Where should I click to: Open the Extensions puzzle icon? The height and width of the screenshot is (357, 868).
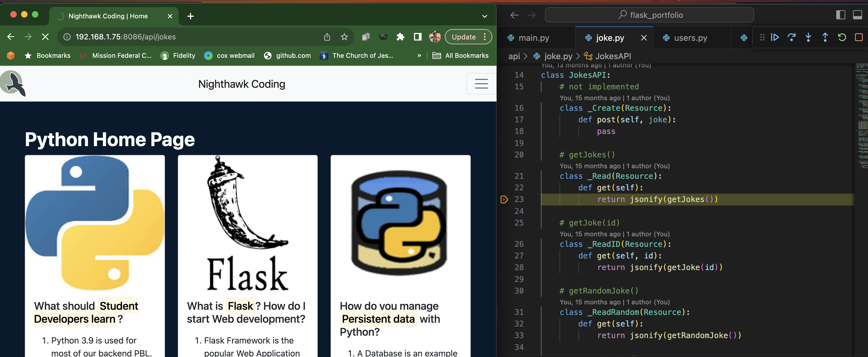400,37
